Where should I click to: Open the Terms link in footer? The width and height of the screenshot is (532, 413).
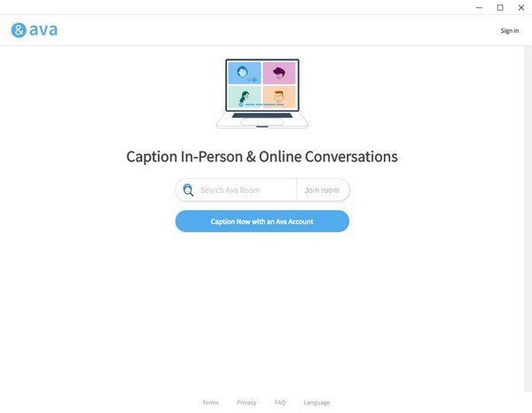pos(210,402)
